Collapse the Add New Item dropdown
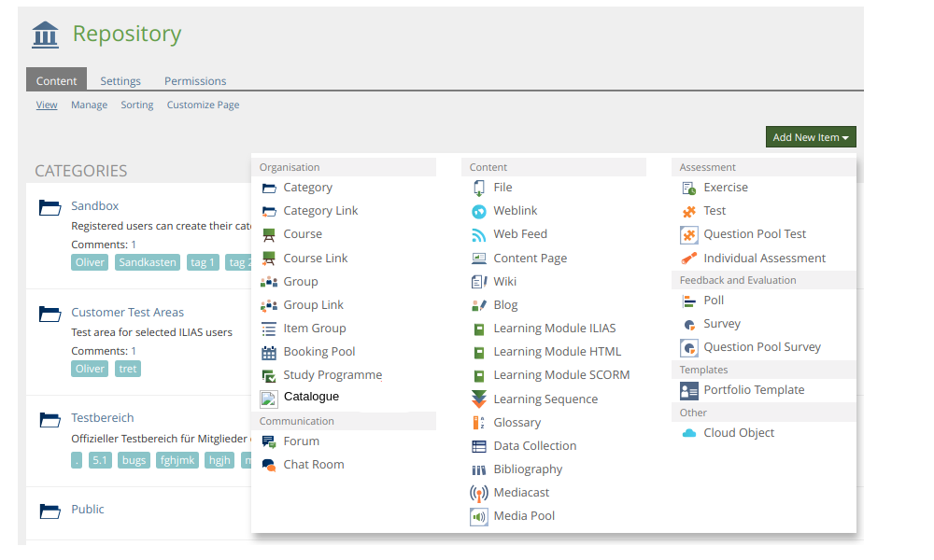Screen dimensions: 934x560 tap(810, 137)
